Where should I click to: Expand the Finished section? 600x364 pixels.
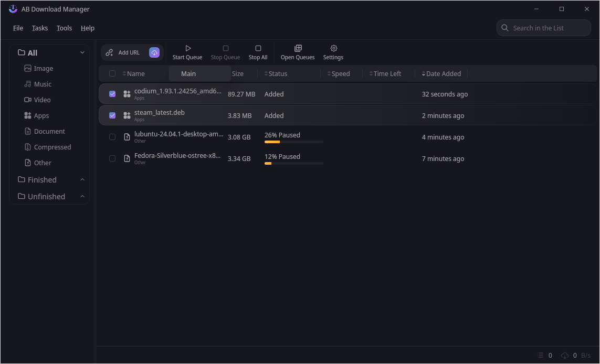82,179
